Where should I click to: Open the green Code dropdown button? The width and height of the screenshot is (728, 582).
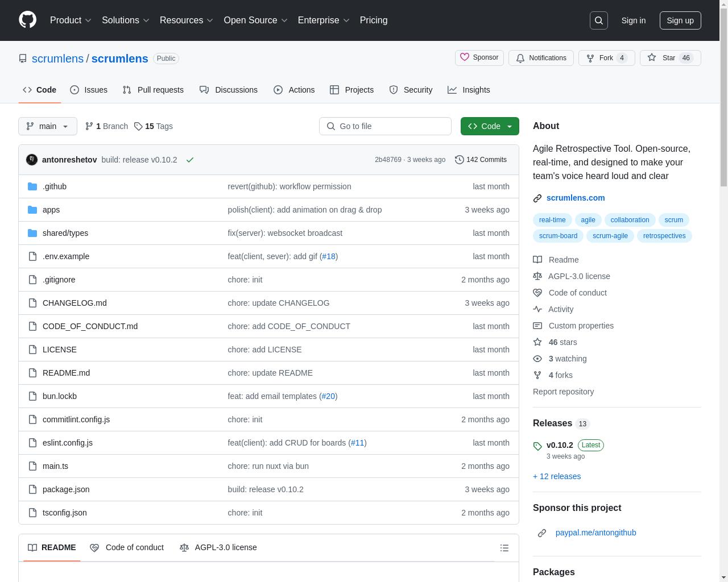point(490,126)
